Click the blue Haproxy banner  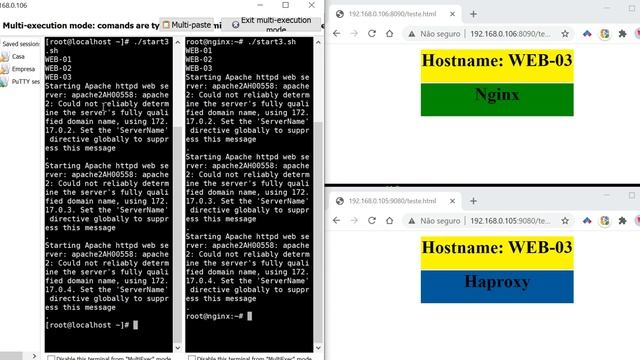(497, 287)
